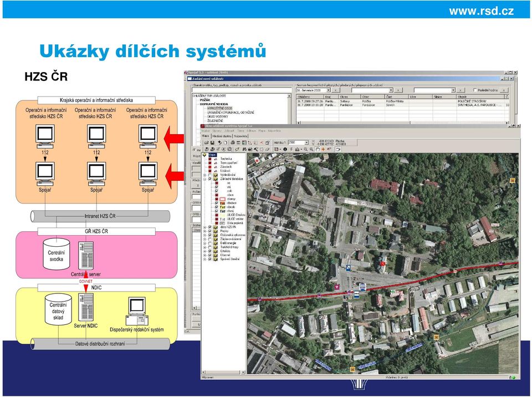Sort by the Objekt column header
This screenshot has width=532, height=397.
point(481,97)
